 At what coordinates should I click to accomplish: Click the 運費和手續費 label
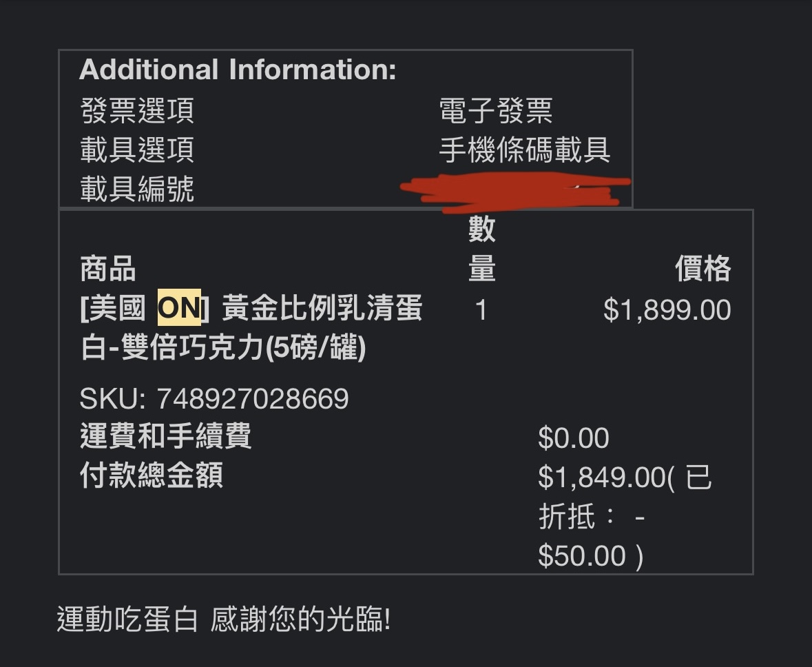[166, 436]
